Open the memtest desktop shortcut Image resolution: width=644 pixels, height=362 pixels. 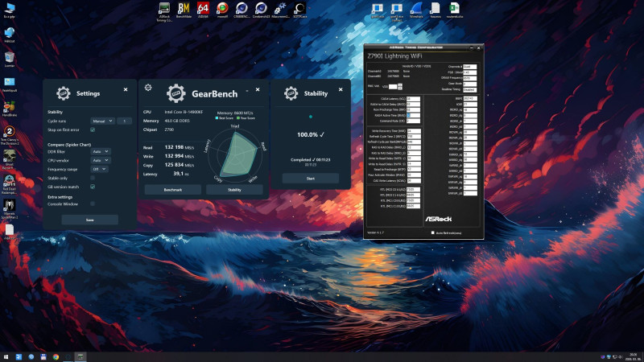click(x=222, y=8)
